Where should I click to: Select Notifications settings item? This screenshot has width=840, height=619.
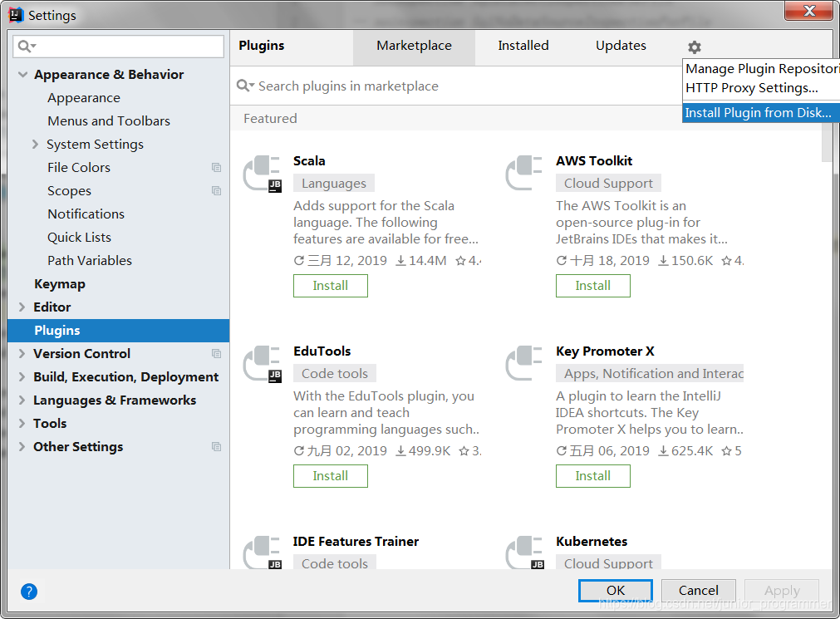(86, 214)
